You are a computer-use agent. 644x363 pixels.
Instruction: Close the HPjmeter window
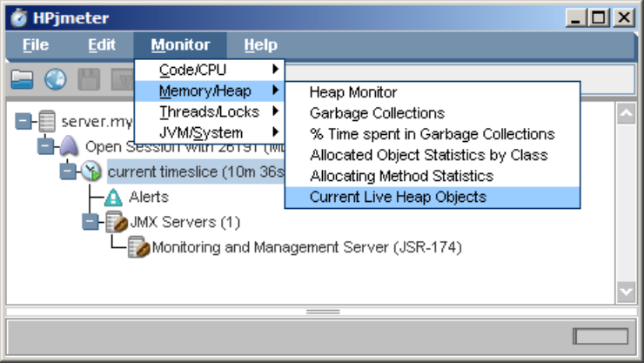(624, 18)
